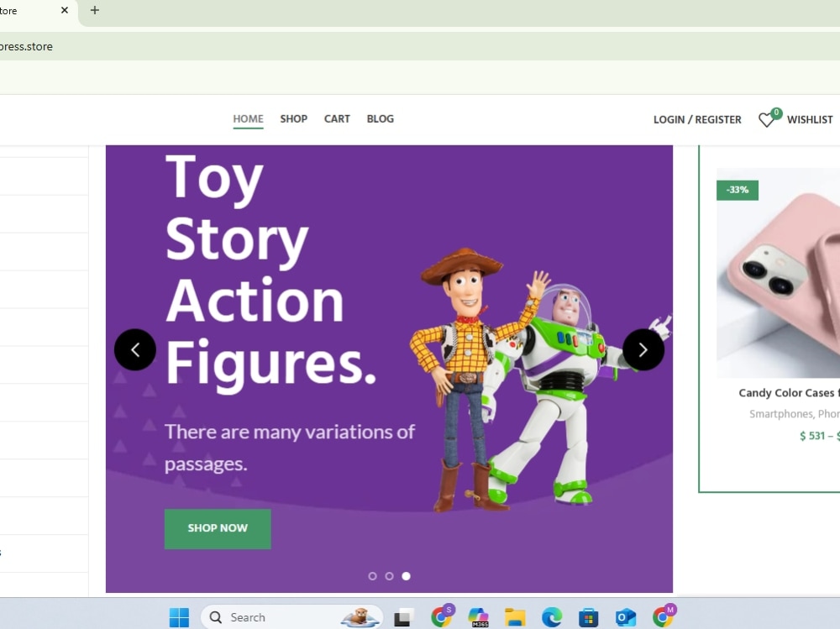Open Chrome with M profile badge
The width and height of the screenshot is (840, 629).
(664, 616)
